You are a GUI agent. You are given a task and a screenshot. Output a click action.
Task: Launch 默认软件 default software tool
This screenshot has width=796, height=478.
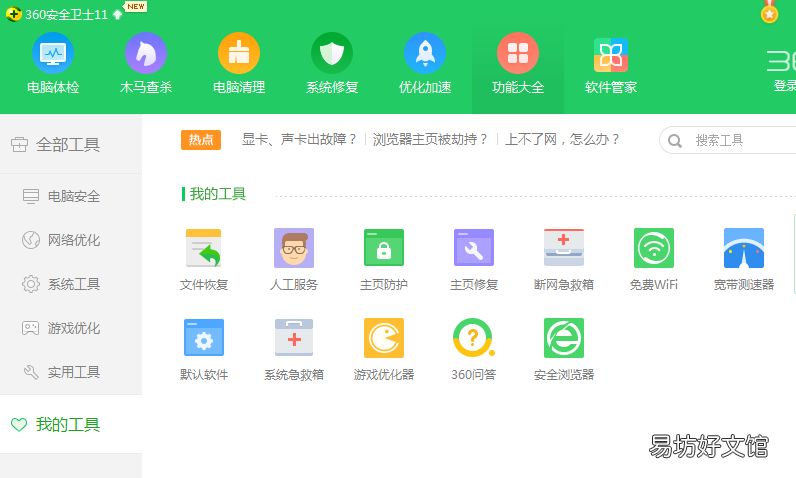pyautogui.click(x=204, y=350)
